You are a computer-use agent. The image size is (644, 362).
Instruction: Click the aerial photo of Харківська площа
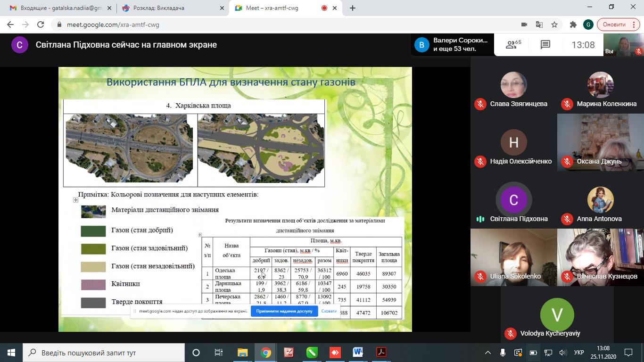click(129, 148)
